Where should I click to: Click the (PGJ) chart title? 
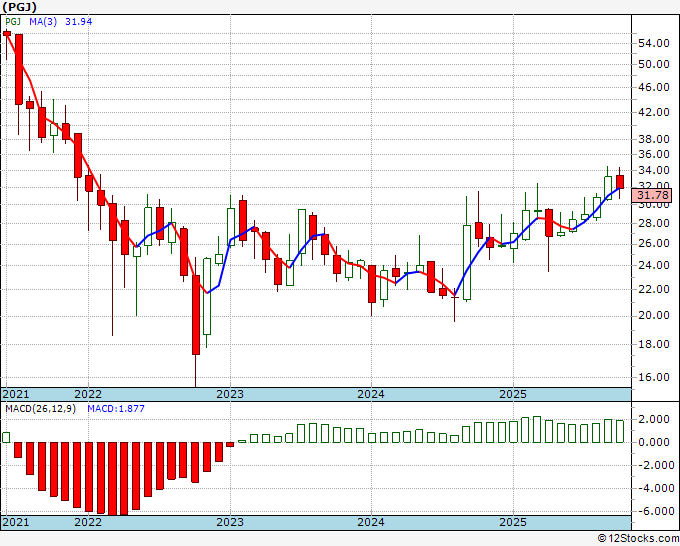pos(20,7)
